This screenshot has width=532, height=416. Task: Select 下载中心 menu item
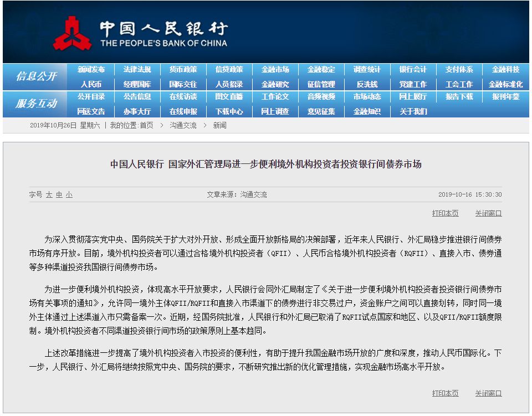pyautogui.click(x=229, y=111)
